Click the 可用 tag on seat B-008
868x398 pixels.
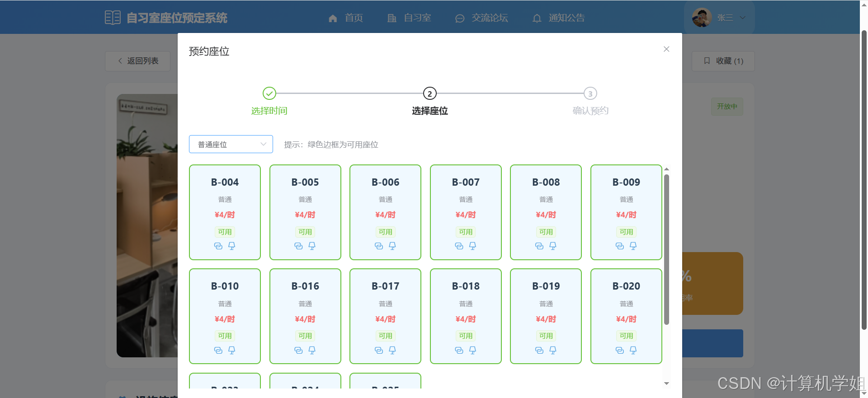click(546, 232)
